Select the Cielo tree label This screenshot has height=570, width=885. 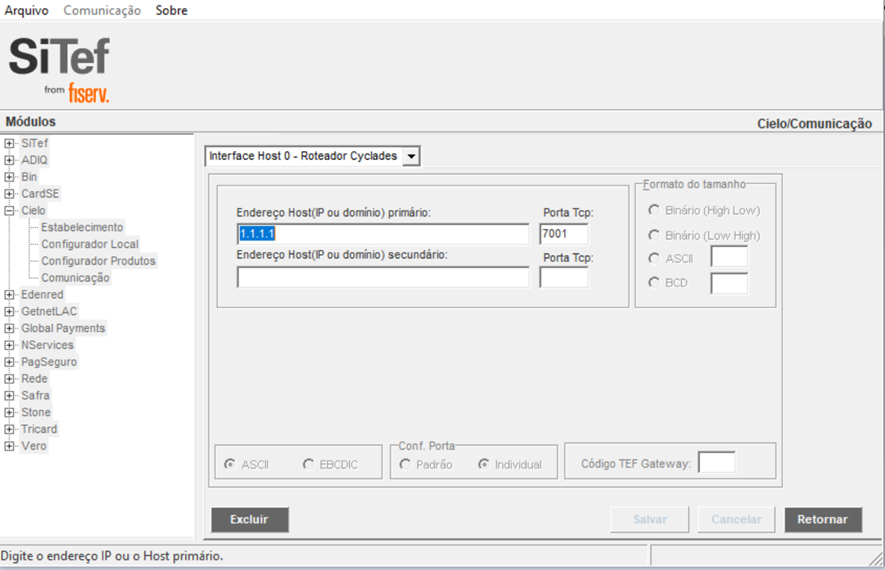(x=33, y=211)
